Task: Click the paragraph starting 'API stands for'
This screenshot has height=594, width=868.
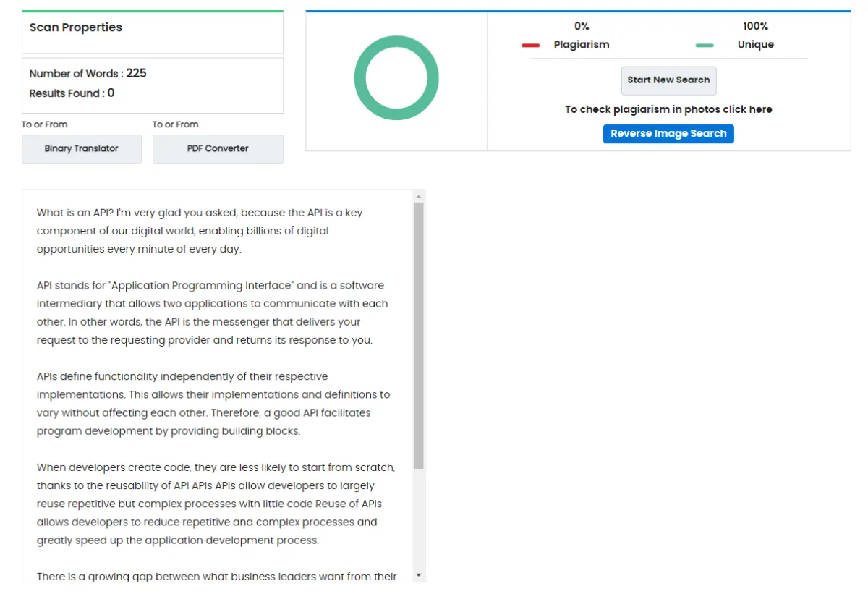Action: [x=213, y=313]
